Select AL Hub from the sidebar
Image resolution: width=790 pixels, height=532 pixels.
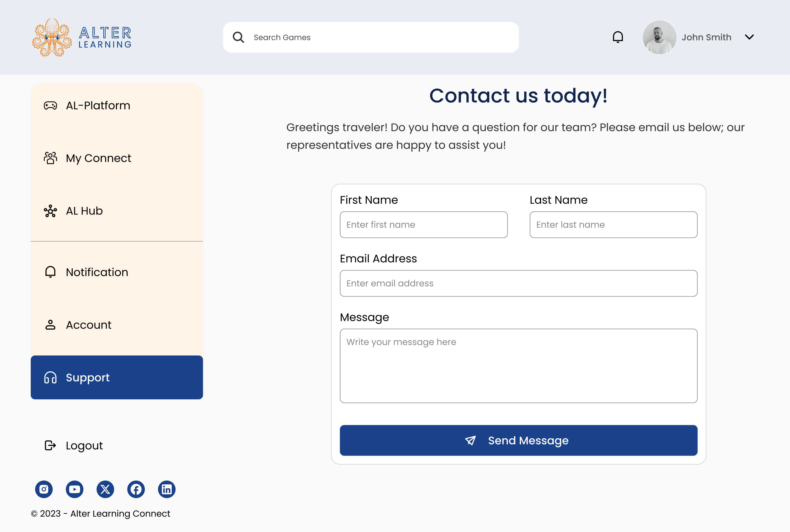coord(84,211)
